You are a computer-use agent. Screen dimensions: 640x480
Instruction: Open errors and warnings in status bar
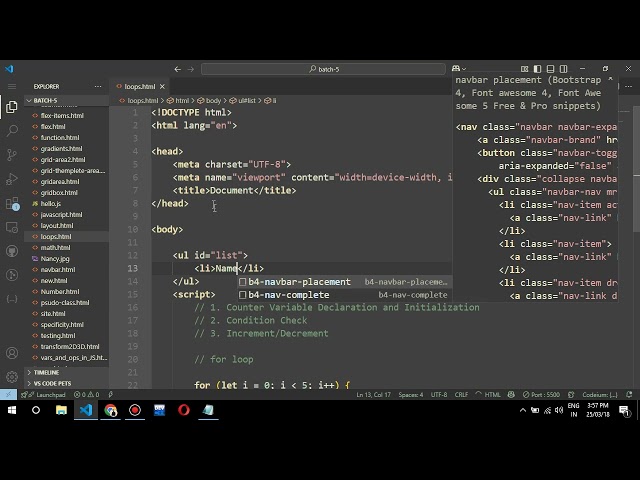click(87, 395)
